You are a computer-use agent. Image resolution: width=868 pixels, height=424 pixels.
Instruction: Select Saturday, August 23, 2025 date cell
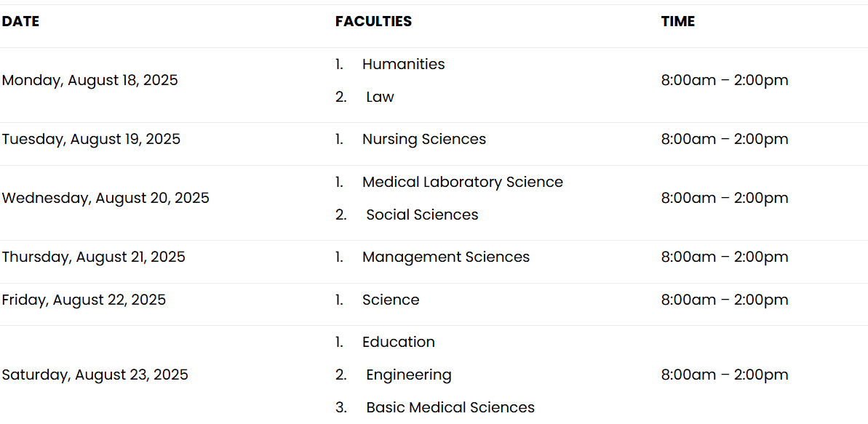point(95,375)
